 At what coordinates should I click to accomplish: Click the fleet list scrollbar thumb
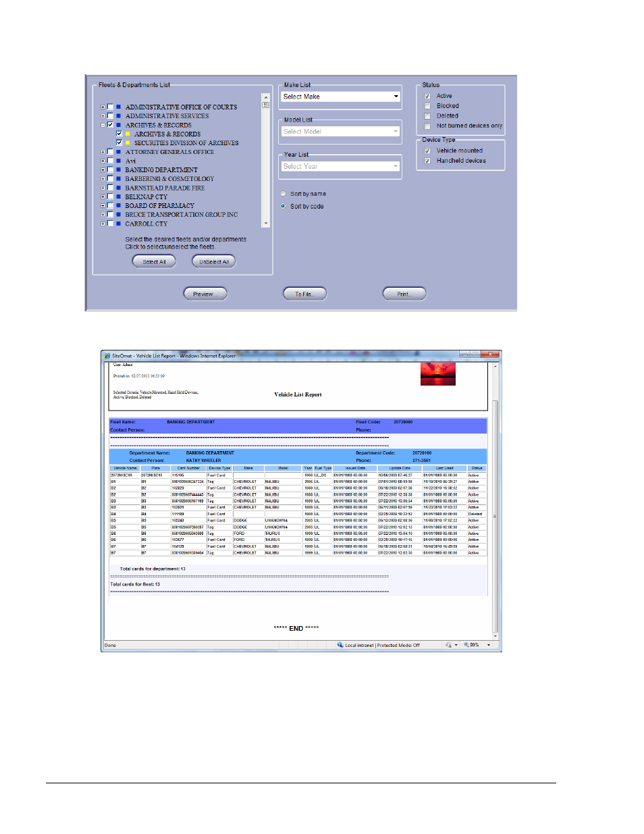click(266, 105)
